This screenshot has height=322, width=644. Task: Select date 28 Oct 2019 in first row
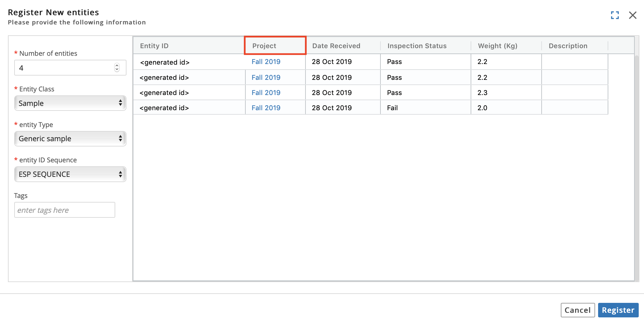343,62
